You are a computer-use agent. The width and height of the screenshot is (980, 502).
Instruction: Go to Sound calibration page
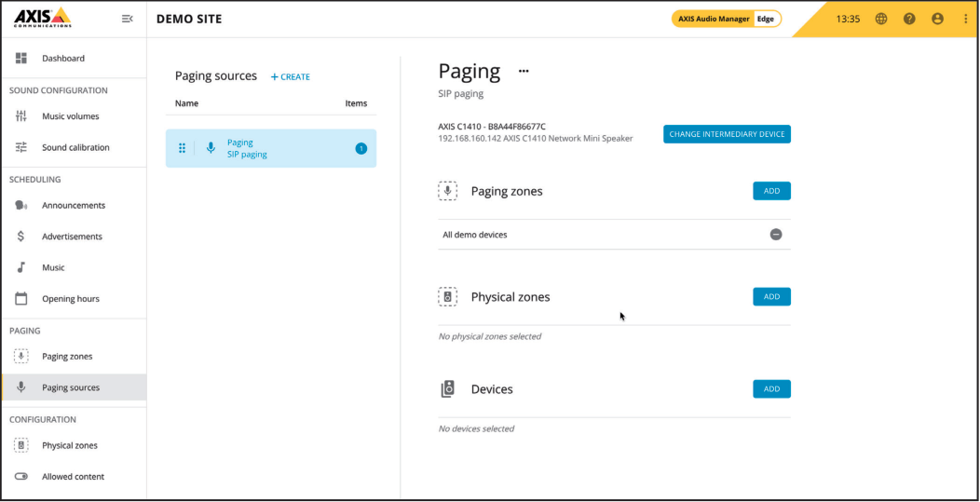point(75,147)
